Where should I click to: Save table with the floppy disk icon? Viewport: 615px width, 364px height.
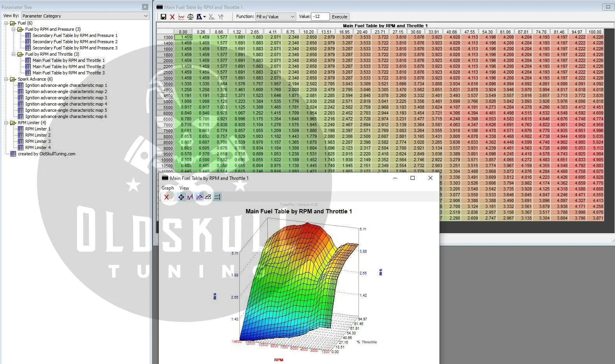163,17
